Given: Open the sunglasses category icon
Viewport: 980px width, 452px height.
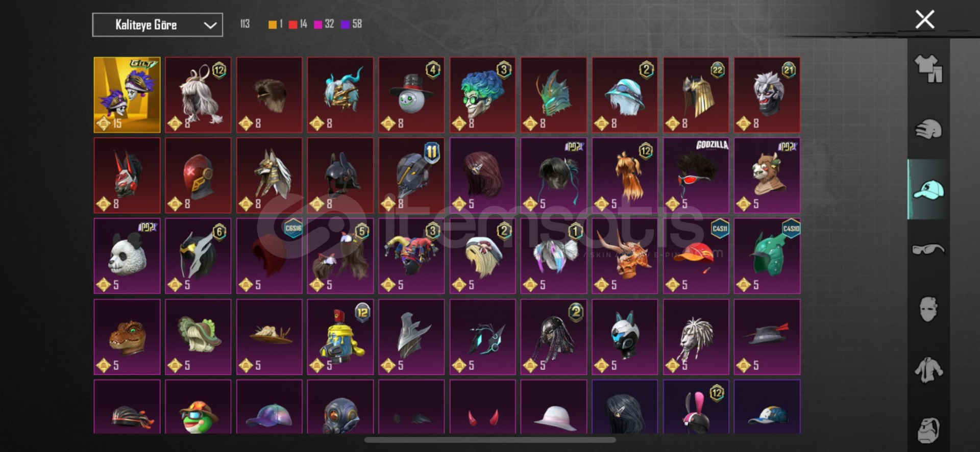Looking at the screenshot, I should [928, 249].
